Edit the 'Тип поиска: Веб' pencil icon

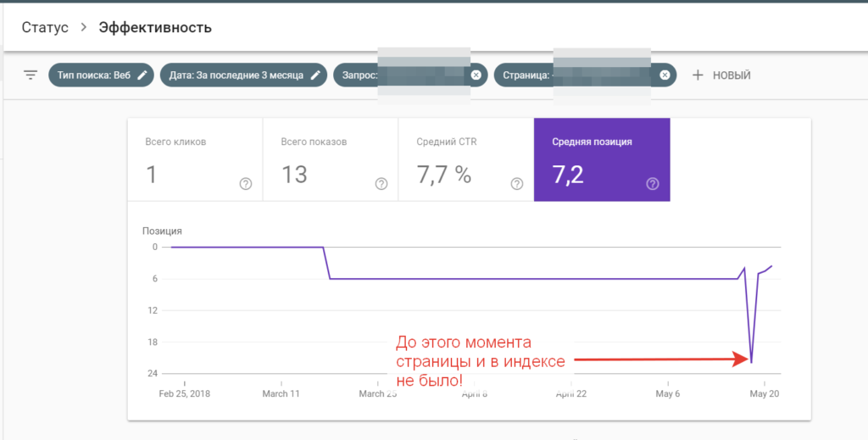143,75
